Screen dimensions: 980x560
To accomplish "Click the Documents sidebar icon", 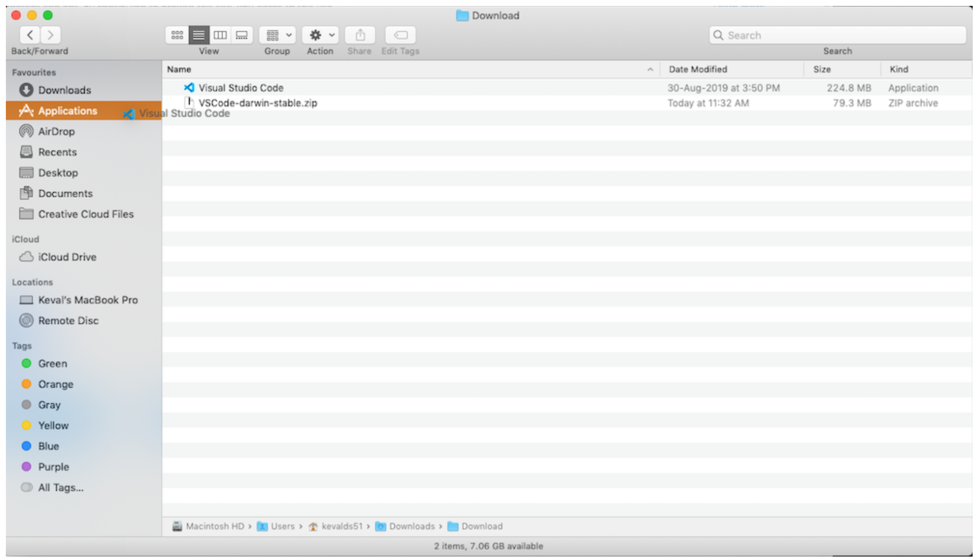I will (26, 193).
